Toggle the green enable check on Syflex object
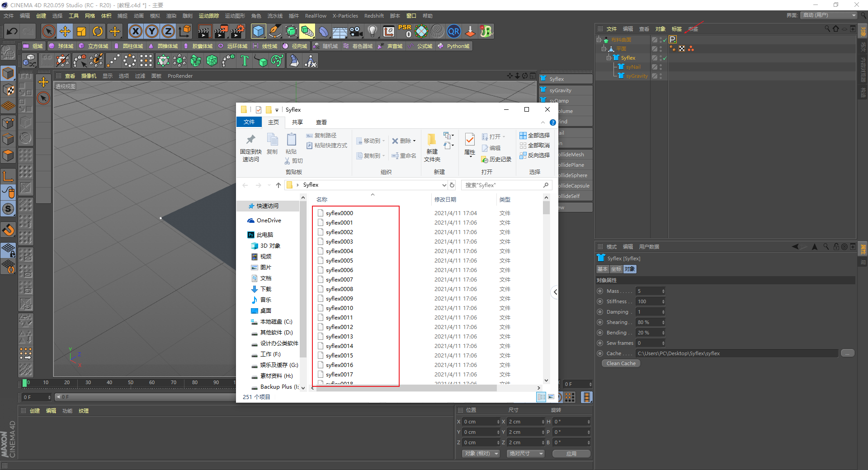The width and height of the screenshot is (868, 470). pyautogui.click(x=665, y=58)
